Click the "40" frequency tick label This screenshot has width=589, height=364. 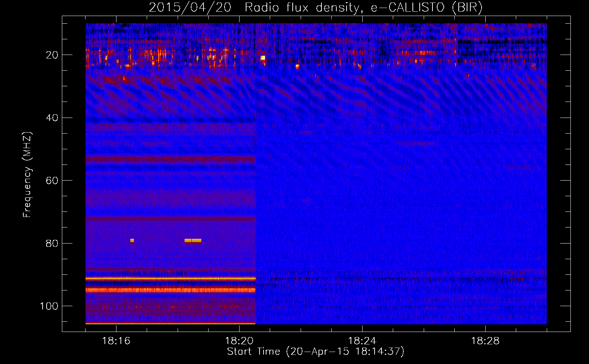(52, 118)
